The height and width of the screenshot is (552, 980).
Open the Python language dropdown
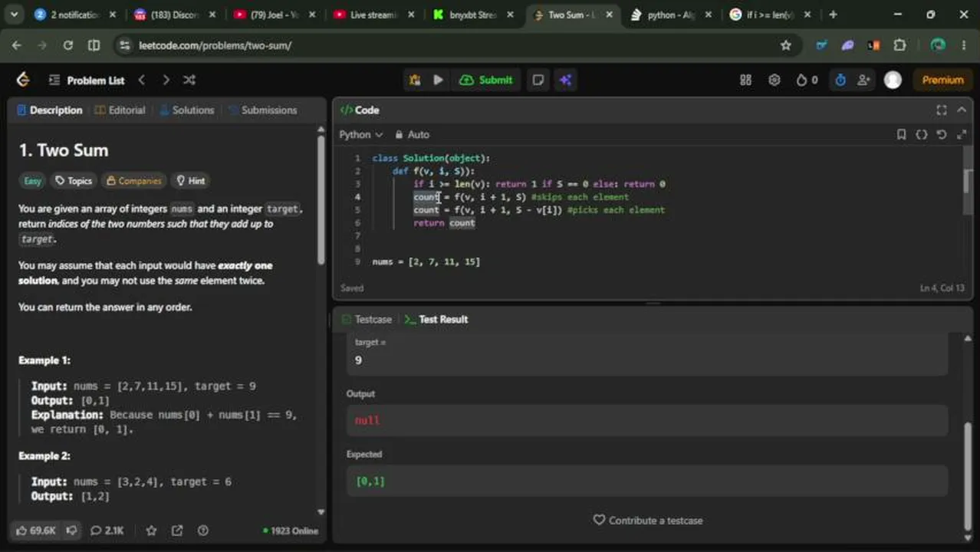pyautogui.click(x=360, y=134)
